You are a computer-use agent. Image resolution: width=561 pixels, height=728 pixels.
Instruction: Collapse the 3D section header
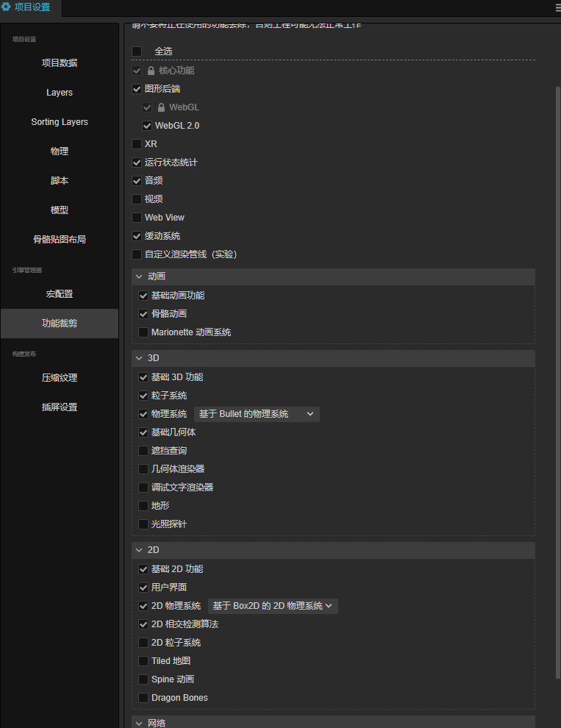[139, 358]
